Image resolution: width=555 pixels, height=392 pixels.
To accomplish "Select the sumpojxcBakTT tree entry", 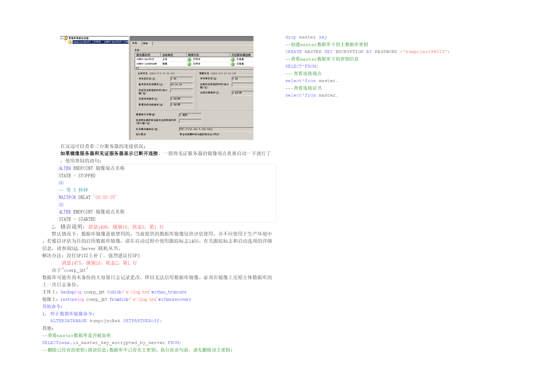I will tap(100, 42).
